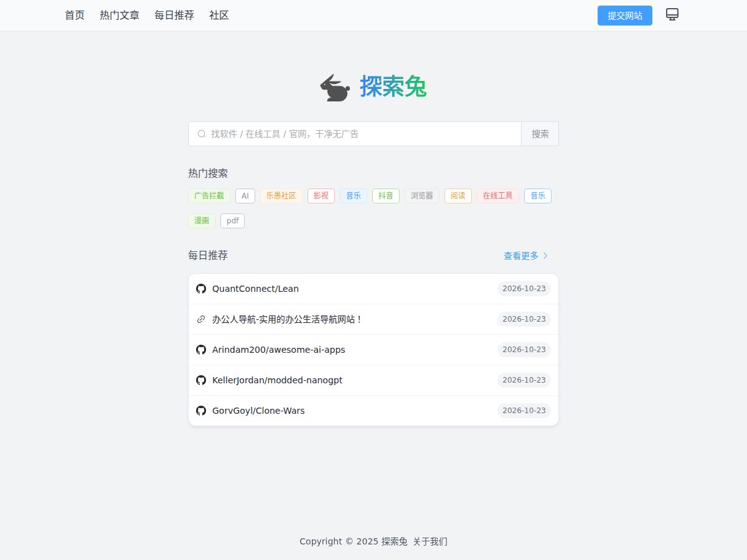The image size is (747, 560).
Task: Select the 在线工具 hot search tag
Action: [x=498, y=195]
